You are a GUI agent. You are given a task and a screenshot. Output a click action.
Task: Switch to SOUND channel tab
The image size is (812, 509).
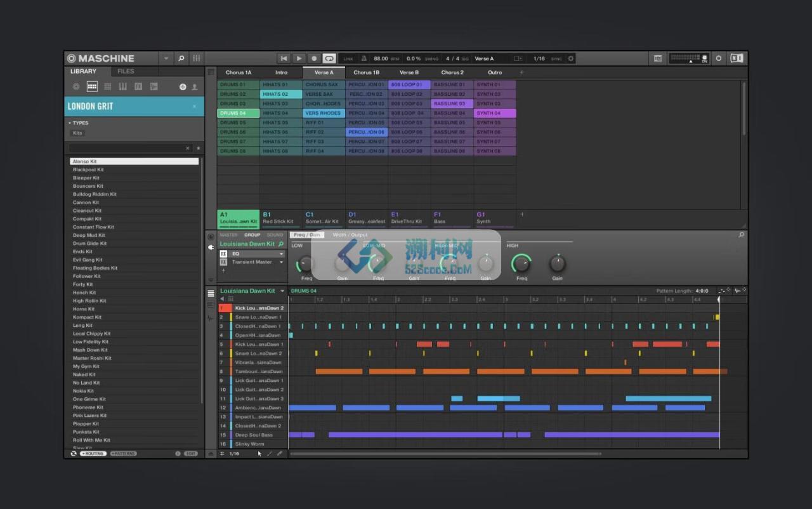275,235
